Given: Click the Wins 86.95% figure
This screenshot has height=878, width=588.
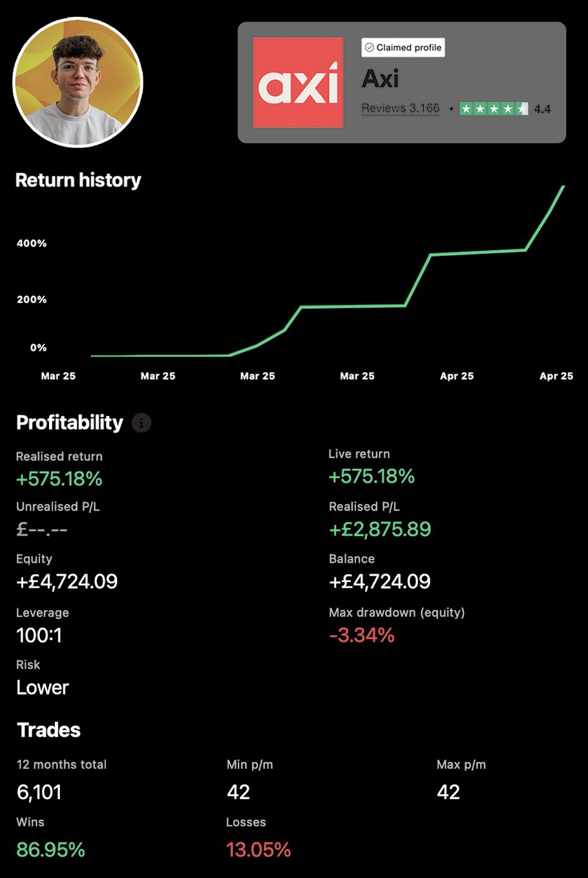Looking at the screenshot, I should click(x=50, y=849).
